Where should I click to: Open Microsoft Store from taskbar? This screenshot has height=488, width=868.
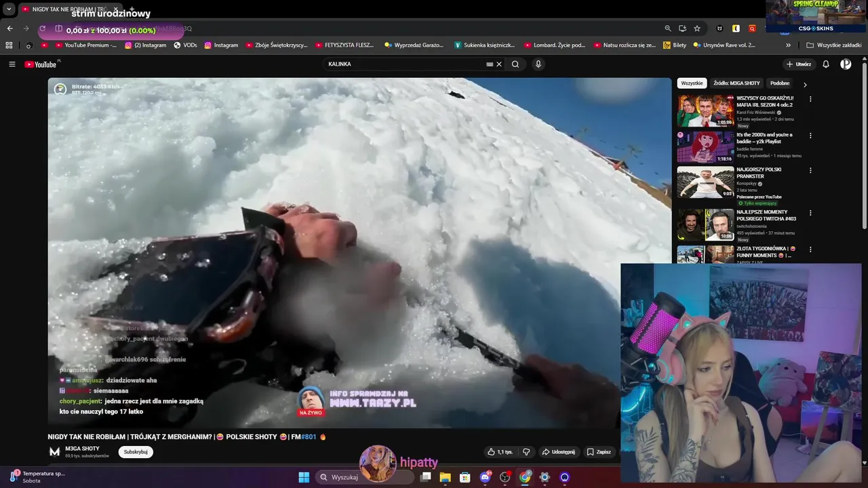click(x=465, y=477)
